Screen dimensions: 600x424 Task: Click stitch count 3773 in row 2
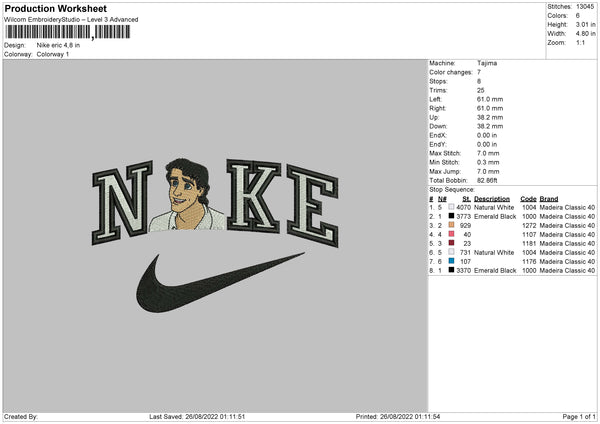click(463, 216)
